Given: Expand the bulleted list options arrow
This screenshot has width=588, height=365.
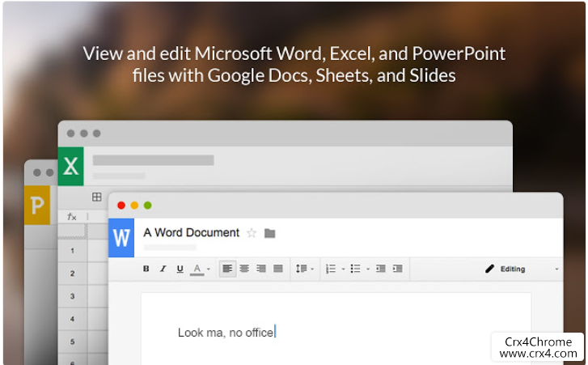Looking at the screenshot, I should coord(368,269).
